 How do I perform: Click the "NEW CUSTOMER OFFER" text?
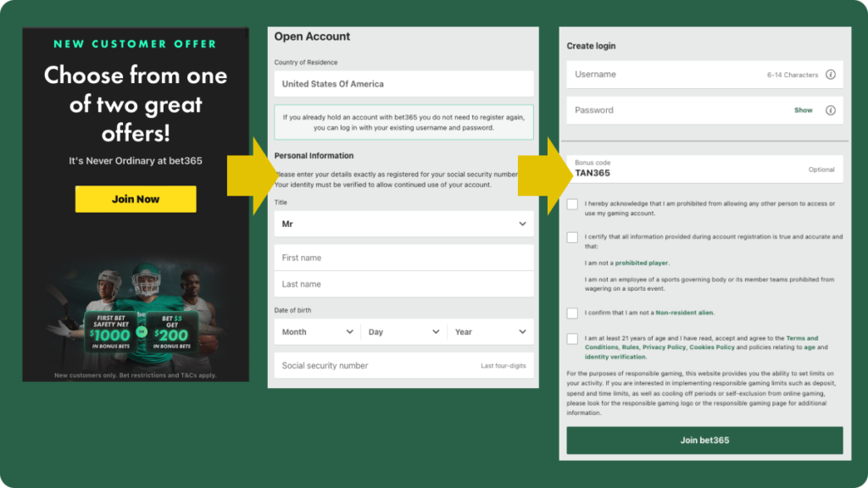pos(135,44)
